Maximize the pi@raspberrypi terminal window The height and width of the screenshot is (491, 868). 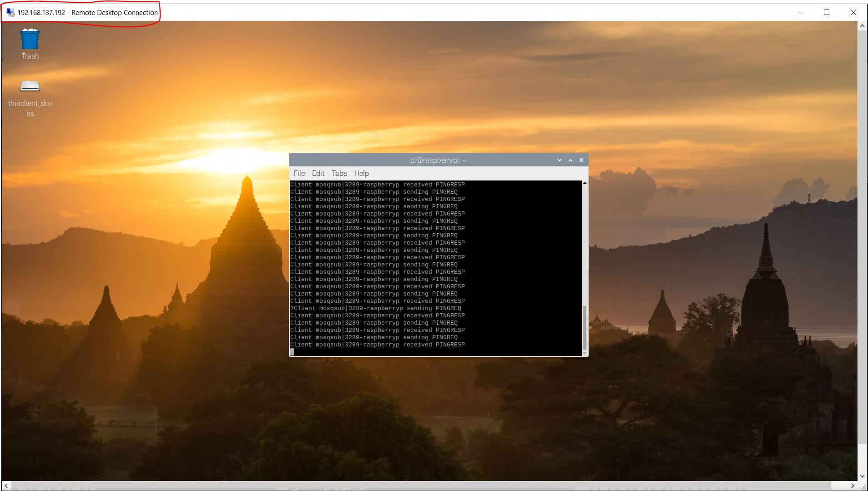(x=570, y=160)
